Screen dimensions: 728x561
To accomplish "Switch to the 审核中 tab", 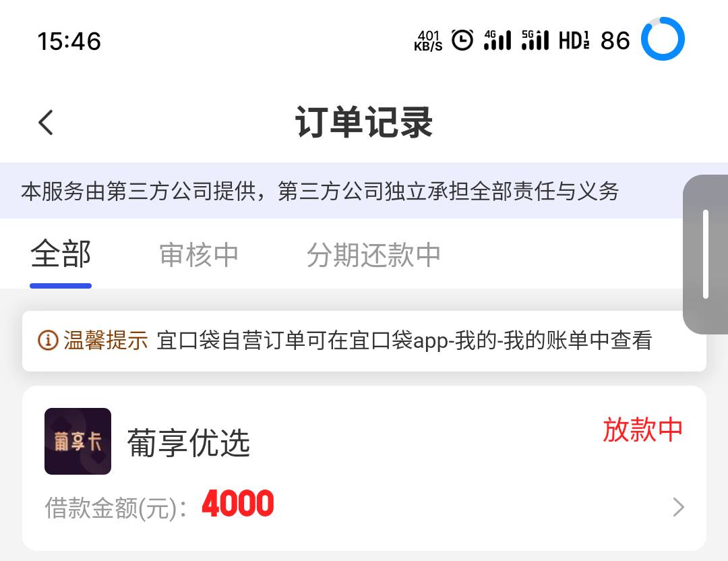I will 199,255.
